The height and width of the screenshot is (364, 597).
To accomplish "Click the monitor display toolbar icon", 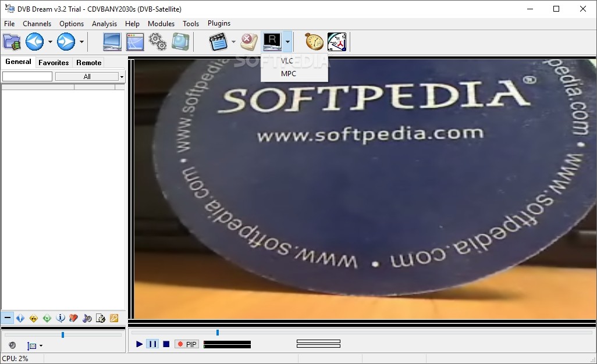I will [112, 42].
